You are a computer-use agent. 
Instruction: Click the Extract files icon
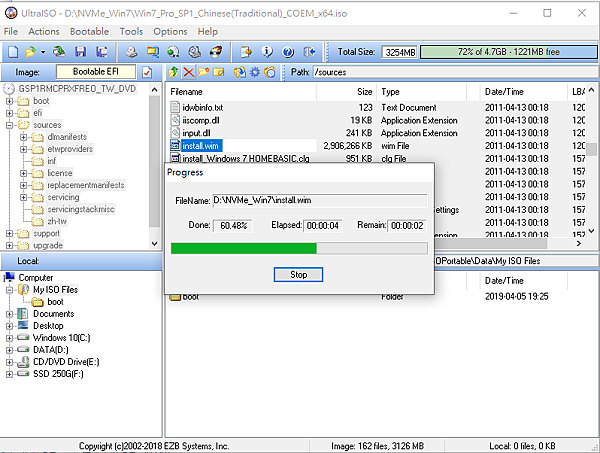[240, 72]
